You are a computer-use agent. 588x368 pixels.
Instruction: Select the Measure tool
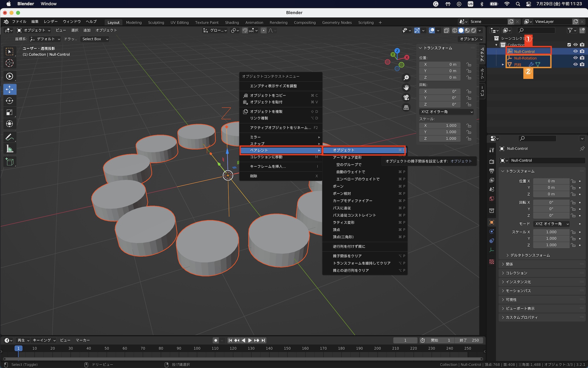tap(9, 149)
